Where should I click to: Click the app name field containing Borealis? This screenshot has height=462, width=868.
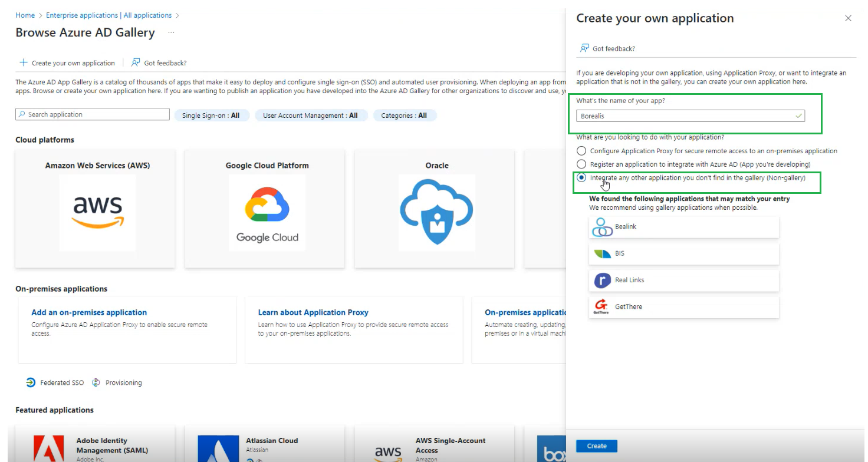(691, 116)
